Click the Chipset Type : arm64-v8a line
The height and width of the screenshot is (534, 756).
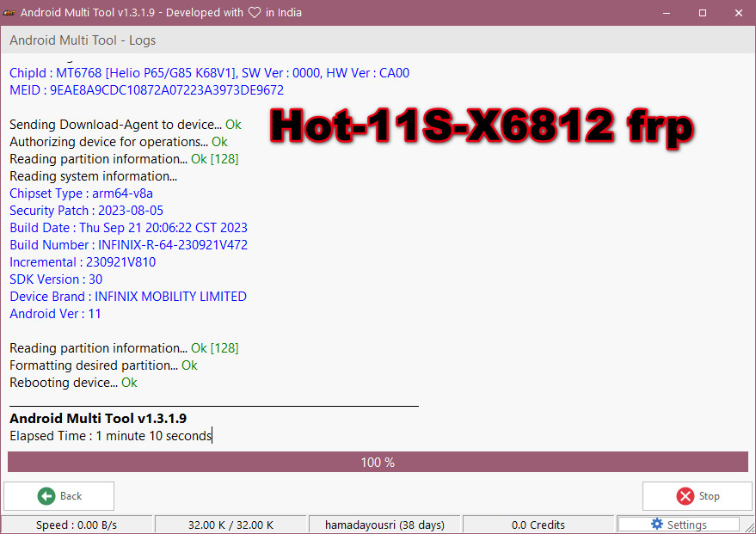[x=81, y=193]
